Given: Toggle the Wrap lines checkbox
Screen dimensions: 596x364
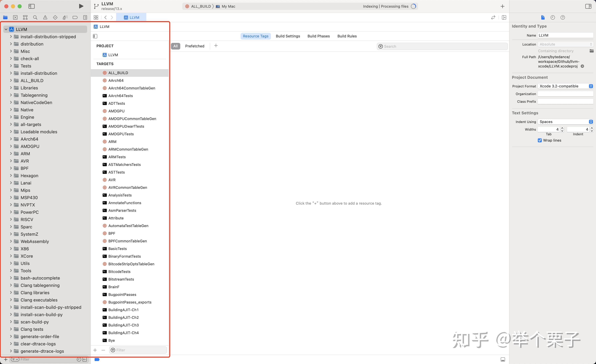Looking at the screenshot, I should 540,140.
